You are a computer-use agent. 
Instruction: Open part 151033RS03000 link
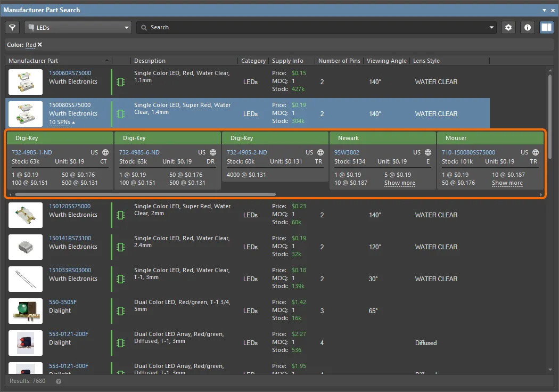(x=70, y=271)
